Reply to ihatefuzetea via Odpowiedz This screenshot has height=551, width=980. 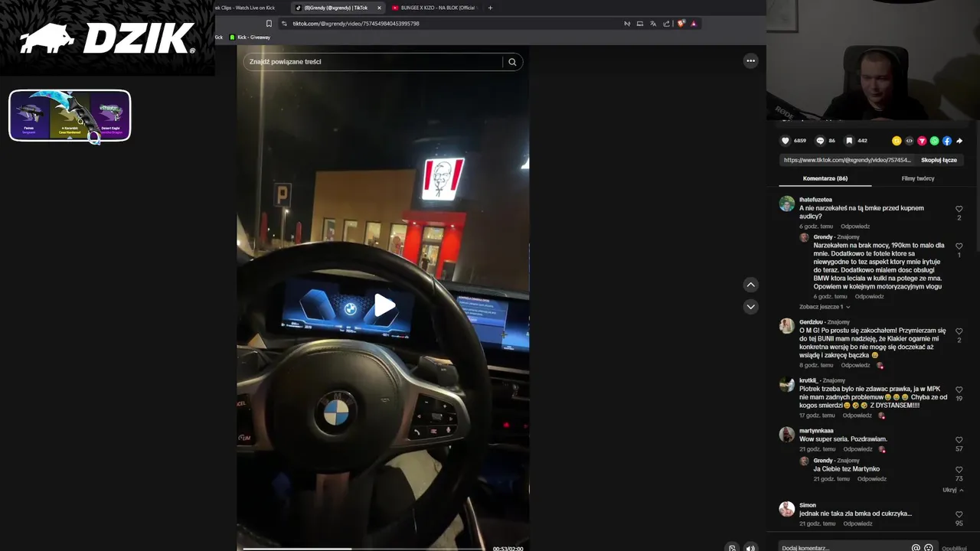(x=855, y=227)
